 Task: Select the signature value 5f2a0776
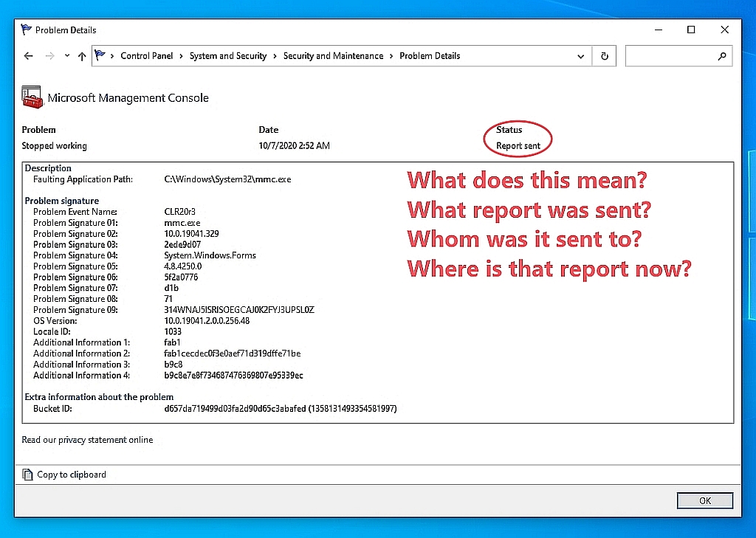[181, 277]
